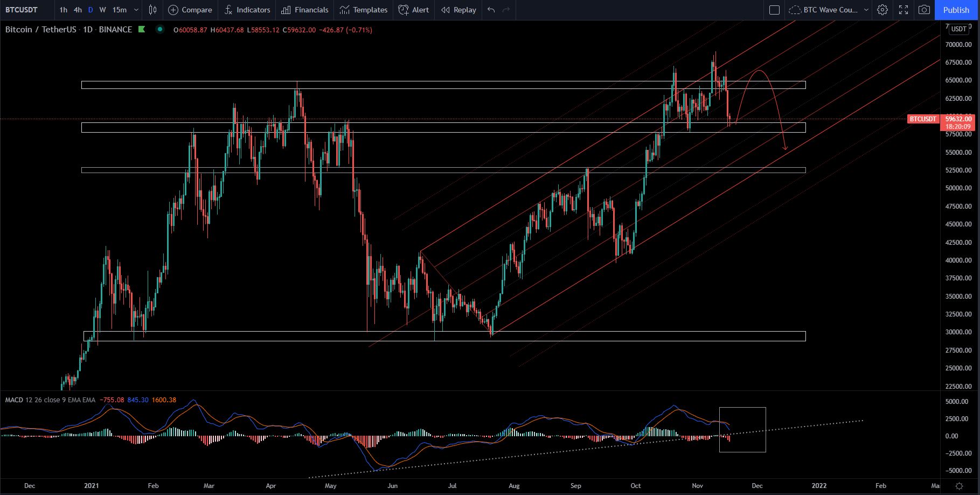980x495 pixels.
Task: Click the red BTCUSDT price label
Action: [x=923, y=119]
